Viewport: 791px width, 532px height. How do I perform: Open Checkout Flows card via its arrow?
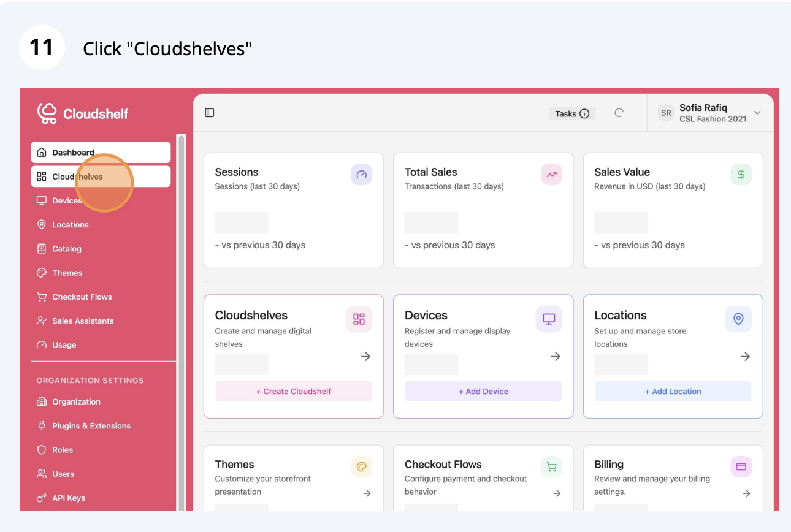tap(557, 493)
